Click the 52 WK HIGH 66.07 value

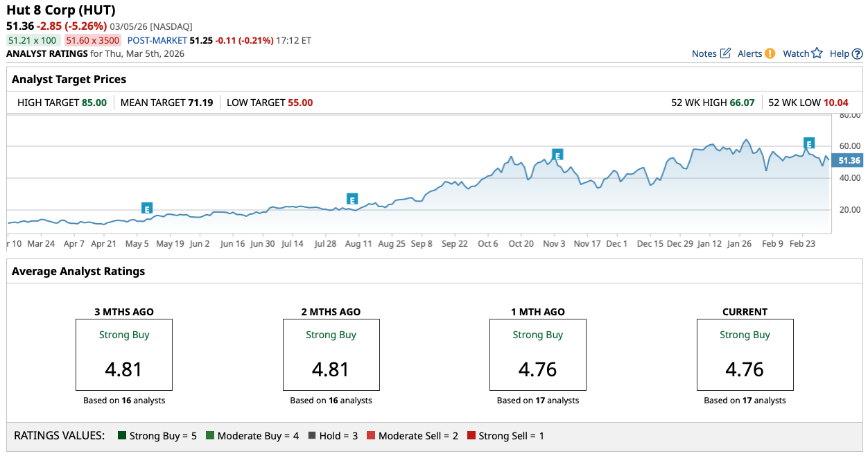[742, 103]
